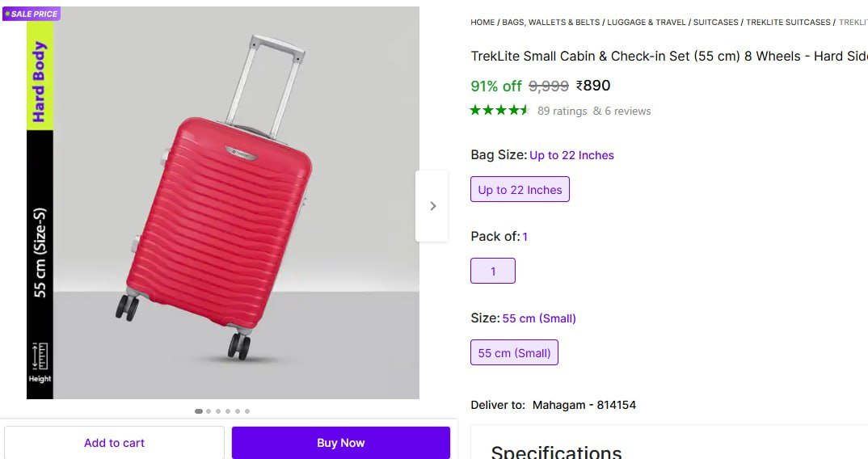The width and height of the screenshot is (868, 459).
Task: Select the first active carousel dot
Action: coord(199,411)
